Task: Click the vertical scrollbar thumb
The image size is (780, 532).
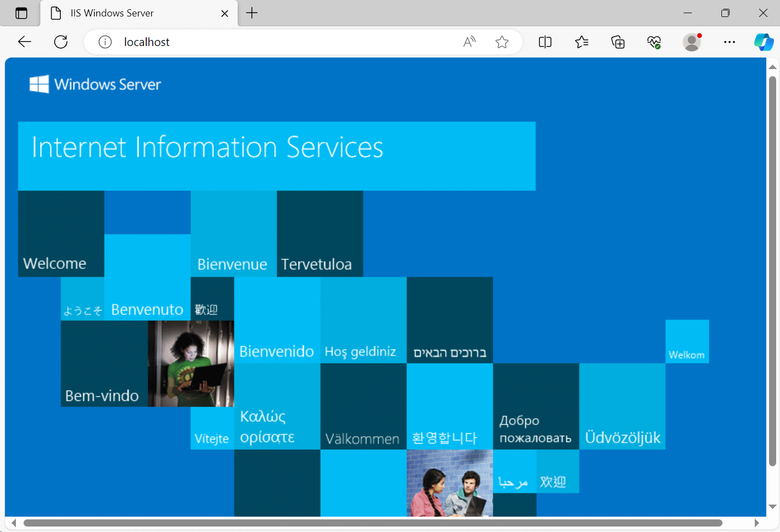Action: pyautogui.click(x=772, y=271)
